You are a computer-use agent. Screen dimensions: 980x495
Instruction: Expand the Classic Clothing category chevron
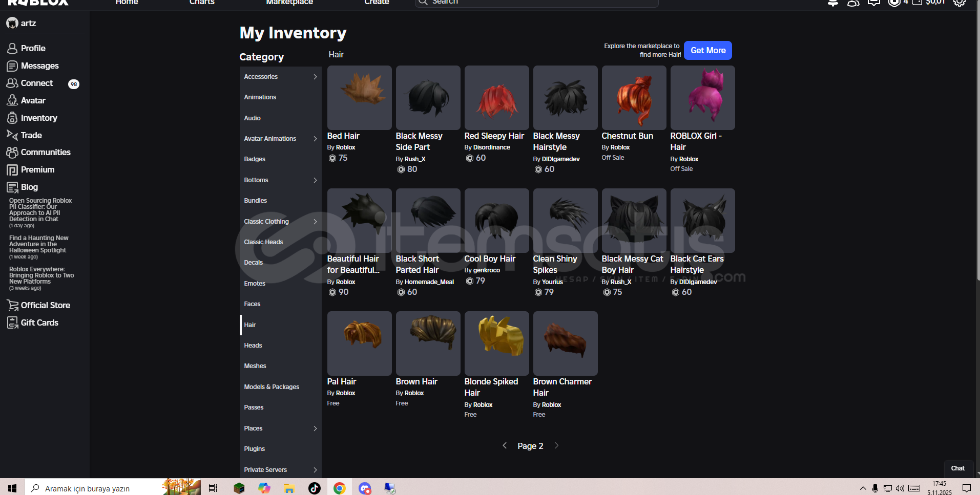click(x=315, y=222)
